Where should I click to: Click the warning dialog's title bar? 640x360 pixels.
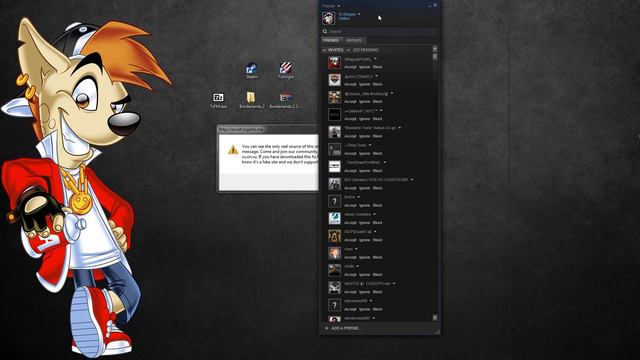268,129
